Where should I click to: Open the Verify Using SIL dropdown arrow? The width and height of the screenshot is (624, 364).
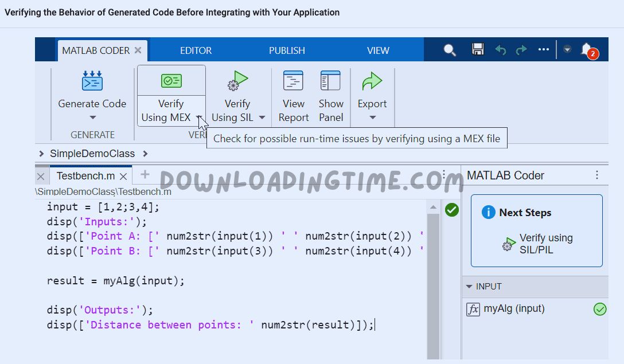[x=262, y=118]
